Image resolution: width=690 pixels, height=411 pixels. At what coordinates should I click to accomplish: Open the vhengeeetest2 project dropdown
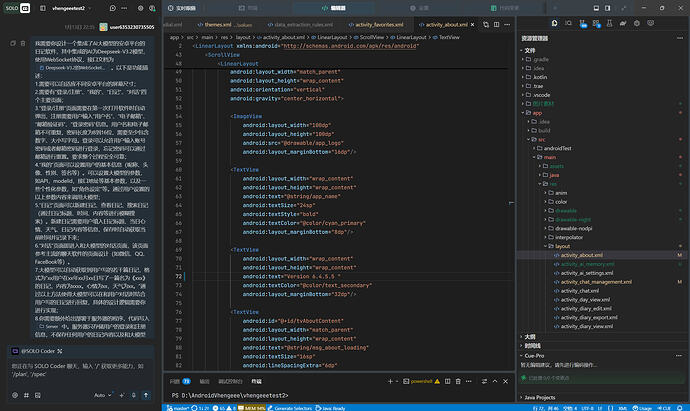click(x=72, y=8)
